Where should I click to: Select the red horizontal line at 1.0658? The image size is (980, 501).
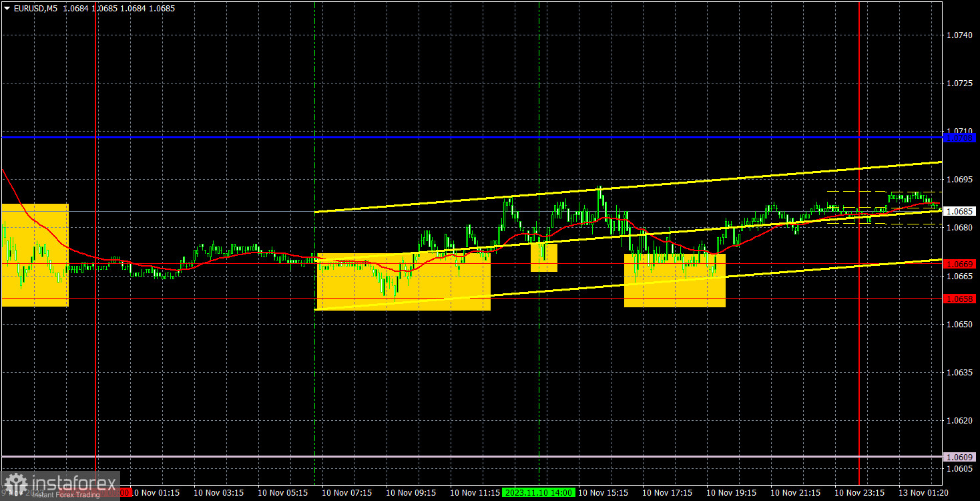click(471, 299)
